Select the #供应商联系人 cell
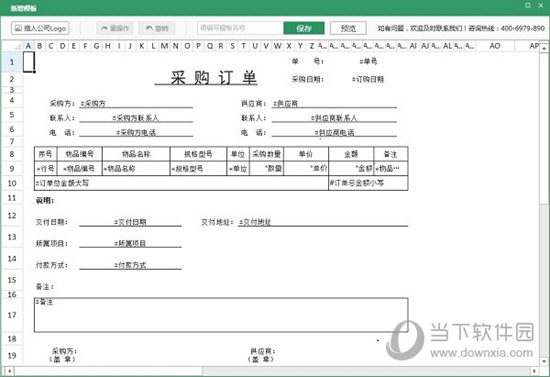Image resolution: width=550 pixels, height=377 pixels. [x=334, y=118]
